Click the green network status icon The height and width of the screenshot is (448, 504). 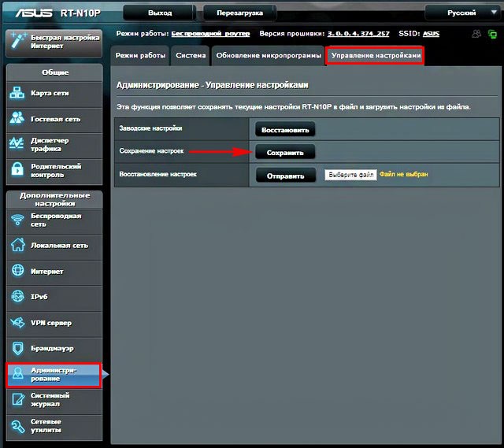point(492,34)
